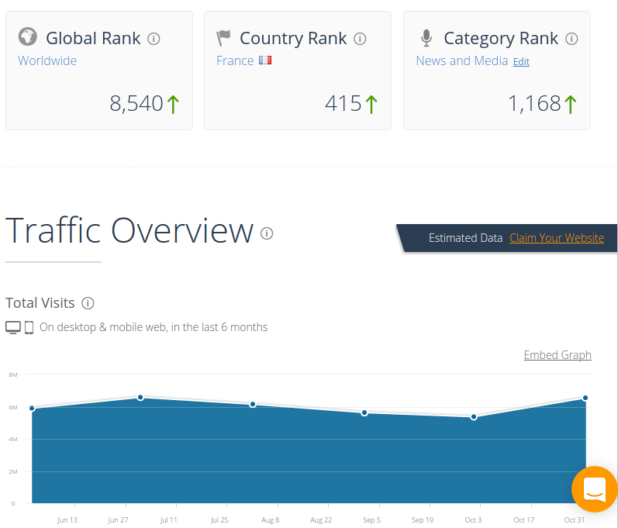Screen dimensions: 618x528
Task: Open the News and Media category link
Action: [461, 61]
